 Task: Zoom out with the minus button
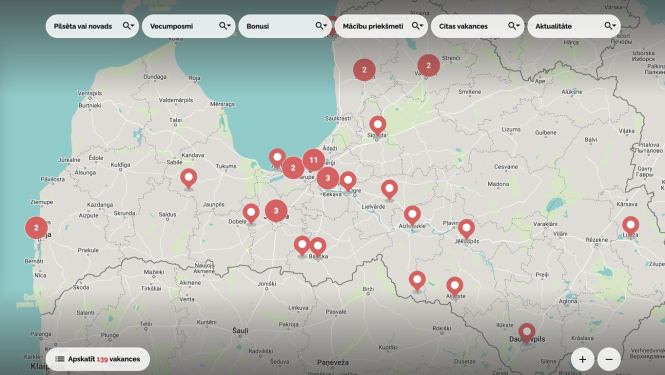pos(609,359)
